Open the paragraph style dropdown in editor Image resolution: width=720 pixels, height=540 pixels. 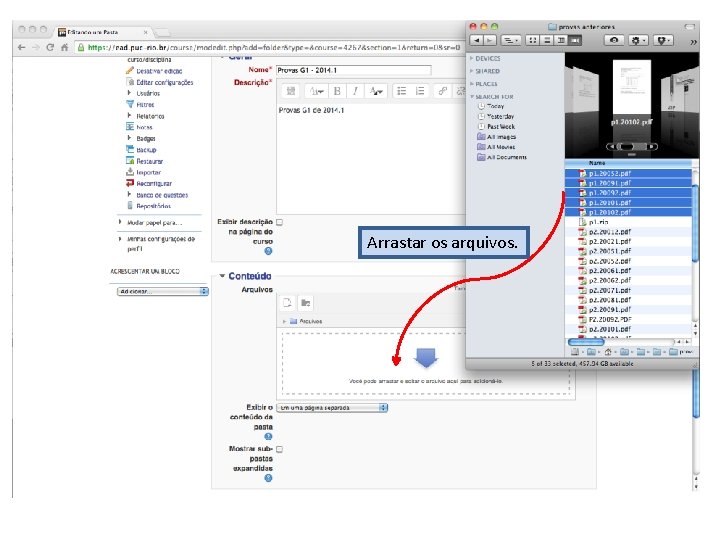(x=316, y=91)
